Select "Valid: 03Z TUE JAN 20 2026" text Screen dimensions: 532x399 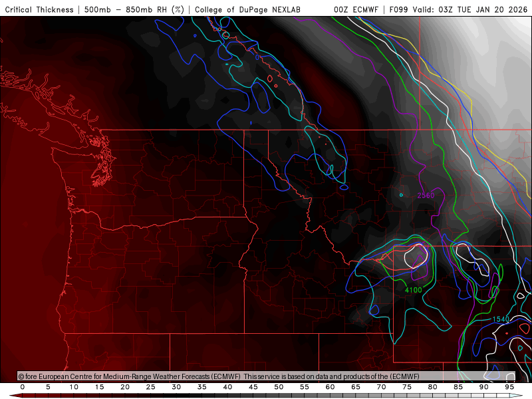coord(470,9)
